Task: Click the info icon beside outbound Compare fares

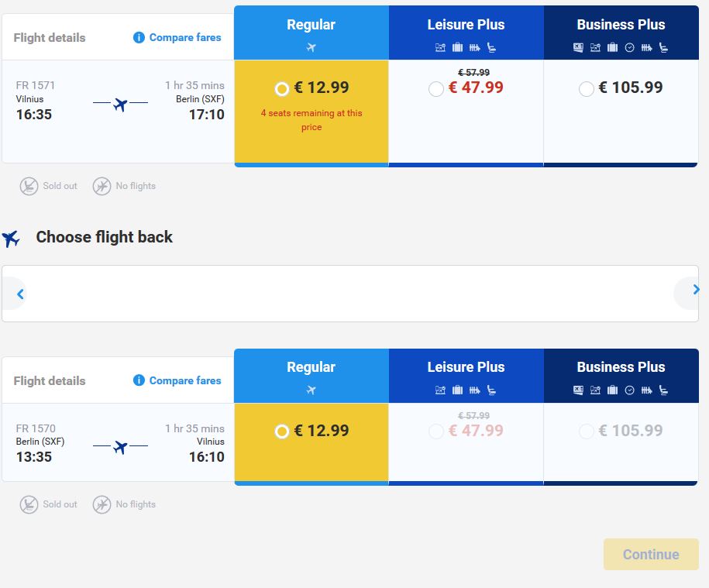Action: coord(139,37)
